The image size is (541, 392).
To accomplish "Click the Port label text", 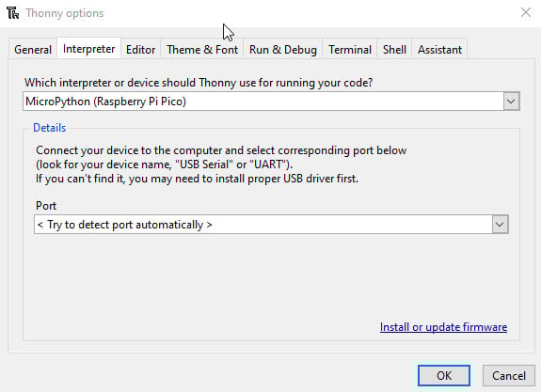I will pos(46,206).
